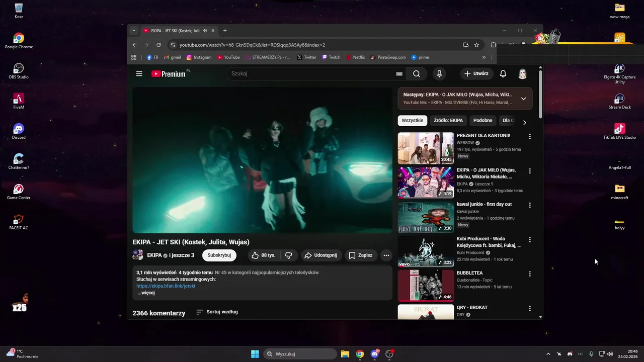Open YouTube notifications bell

[x=503, y=74]
